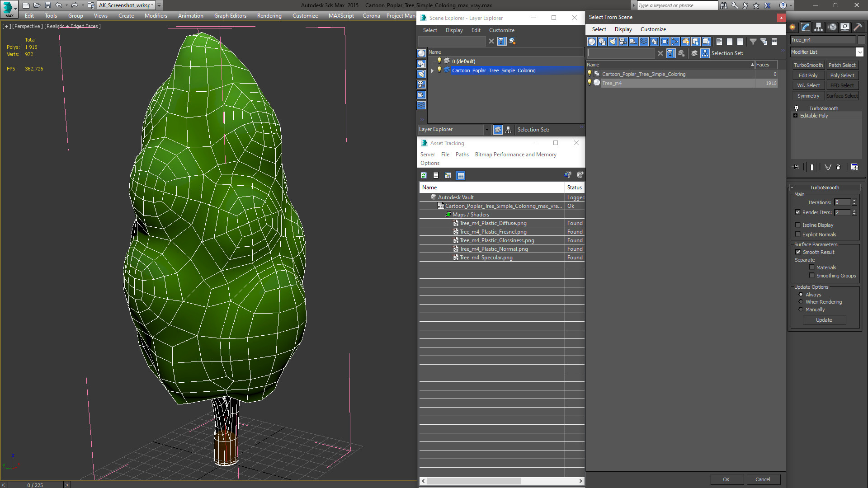Screen dimensions: 868x488
Task: Click Create New Layer icon in Scene Explorer
Action: 512,41
